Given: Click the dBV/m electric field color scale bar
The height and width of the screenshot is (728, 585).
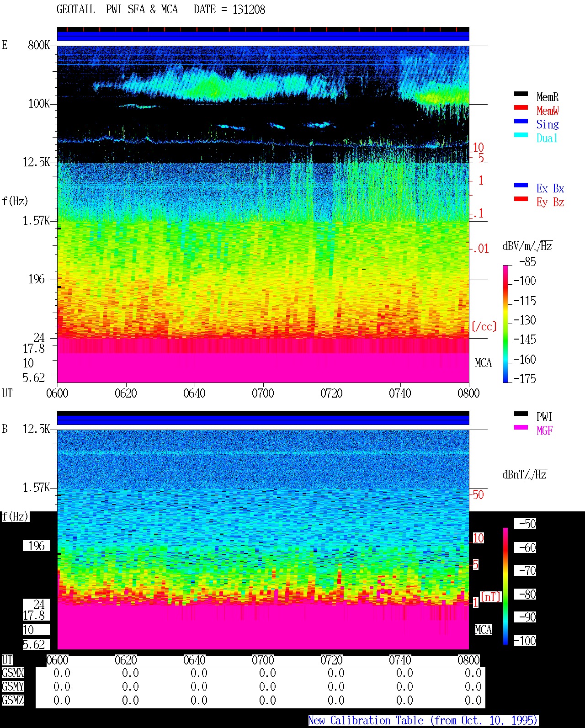Looking at the screenshot, I should pos(505,324).
